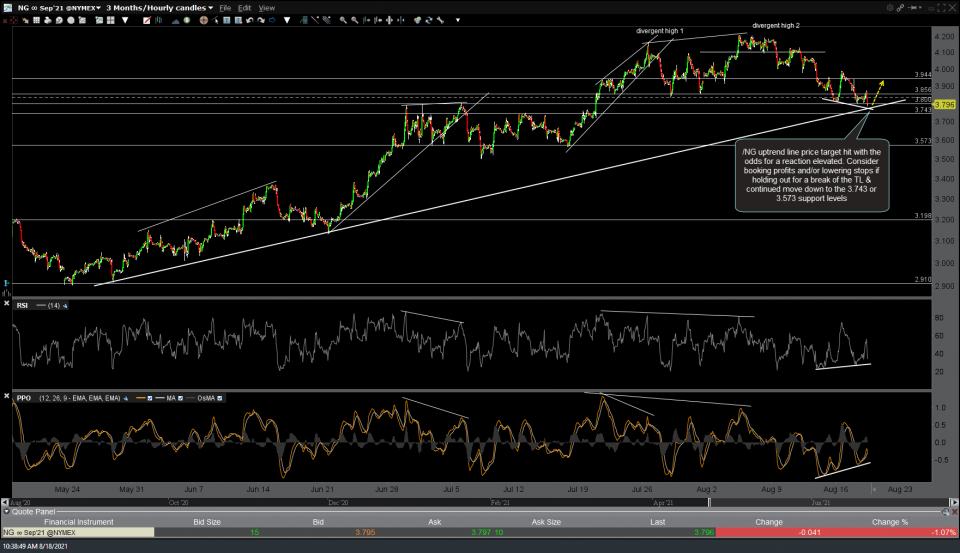Click the orange PPO color swatch

[140, 398]
